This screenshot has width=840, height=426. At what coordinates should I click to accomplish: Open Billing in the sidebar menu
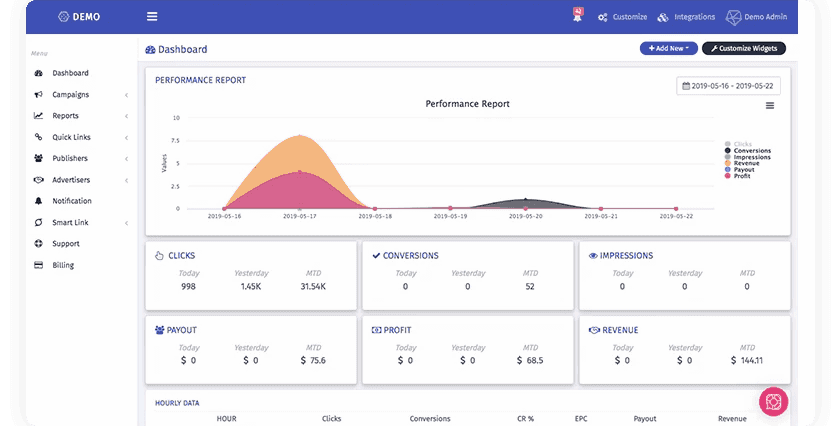(63, 265)
